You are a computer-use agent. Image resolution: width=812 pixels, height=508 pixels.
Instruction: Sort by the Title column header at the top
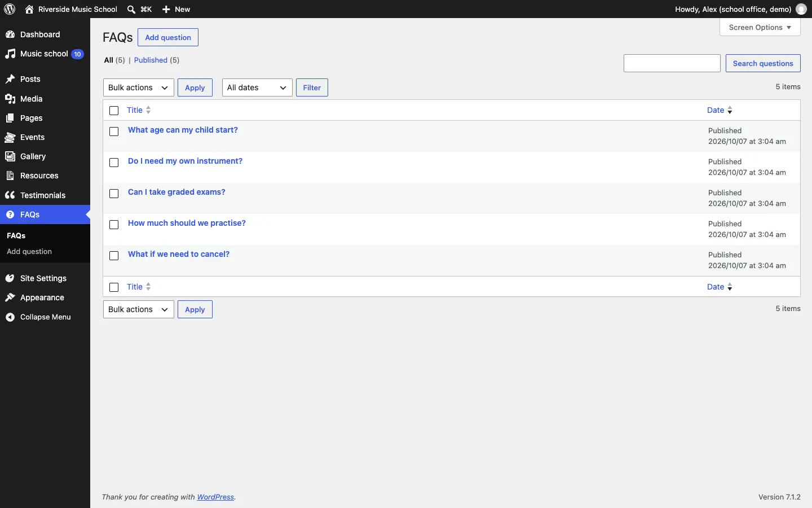(139, 111)
